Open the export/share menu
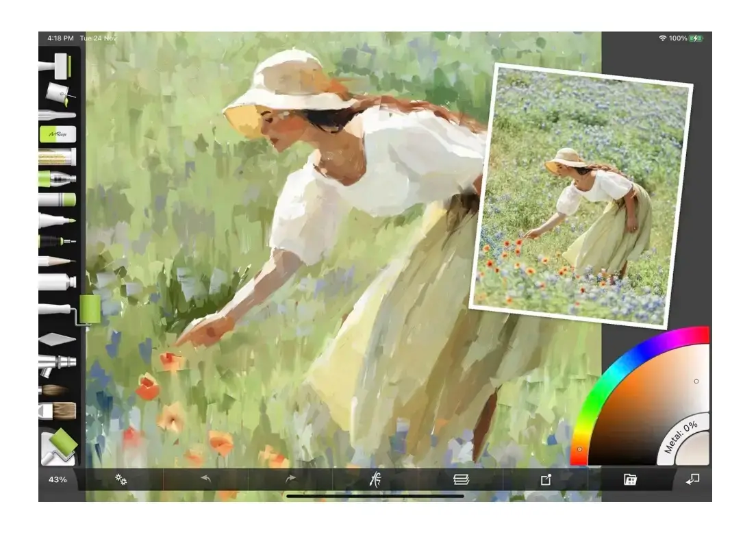This screenshot has height=539, width=756. pyautogui.click(x=546, y=479)
